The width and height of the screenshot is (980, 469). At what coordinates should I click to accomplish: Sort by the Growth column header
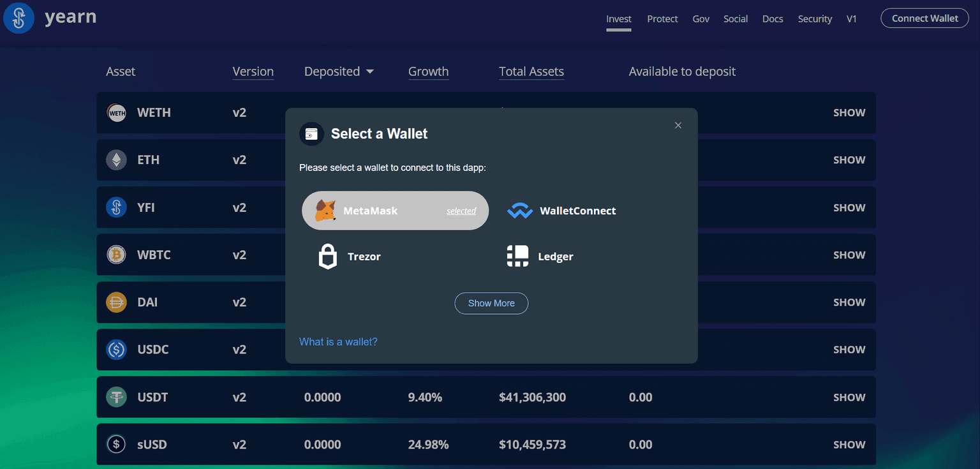click(x=428, y=72)
